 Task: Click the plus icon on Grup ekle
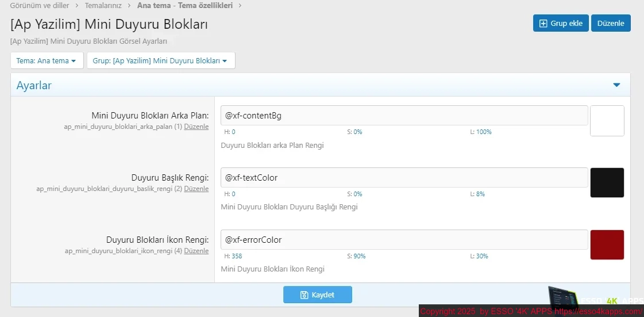[x=543, y=24]
